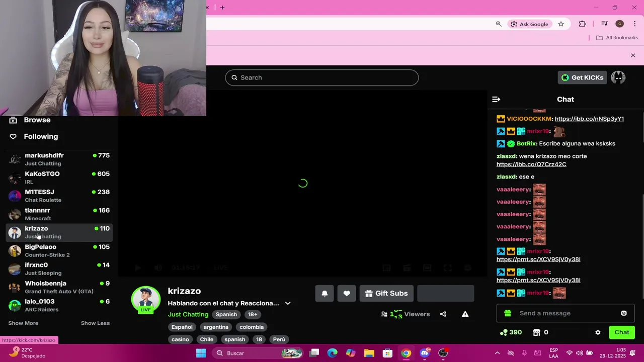Open volume control in system tray
This screenshot has width=644, height=362.
pyautogui.click(x=579, y=353)
